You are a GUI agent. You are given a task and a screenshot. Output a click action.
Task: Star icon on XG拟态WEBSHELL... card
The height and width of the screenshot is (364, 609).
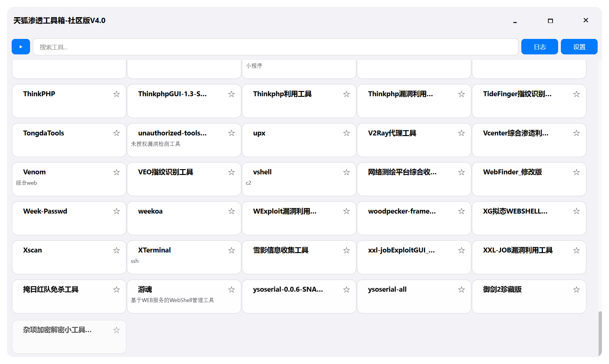[x=576, y=211]
